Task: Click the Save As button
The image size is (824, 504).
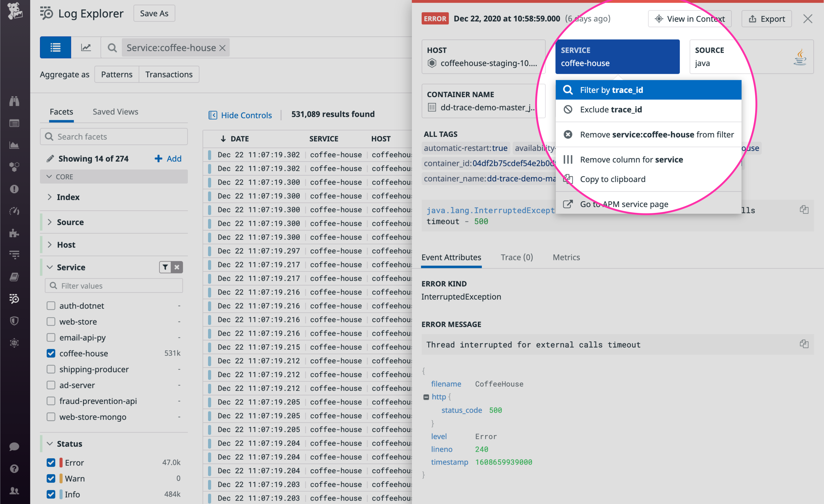Action: coord(154,13)
